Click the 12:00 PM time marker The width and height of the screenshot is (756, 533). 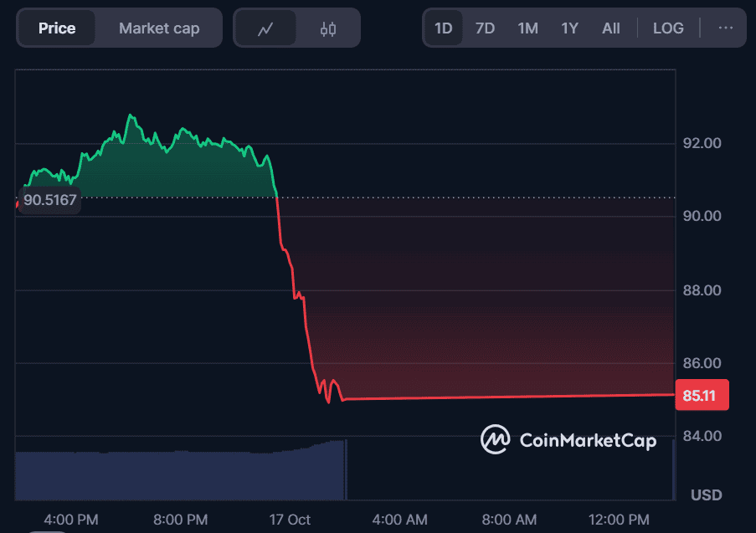[x=620, y=520]
